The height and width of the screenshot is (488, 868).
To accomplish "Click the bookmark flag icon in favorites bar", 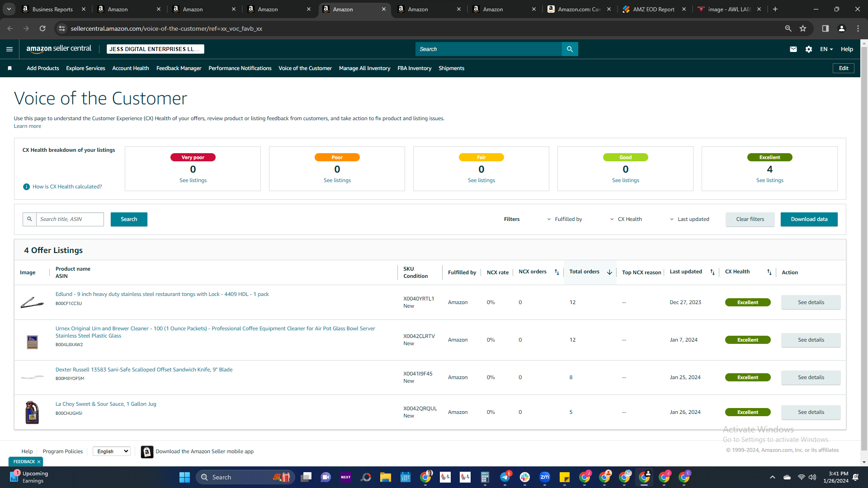I will (x=10, y=68).
